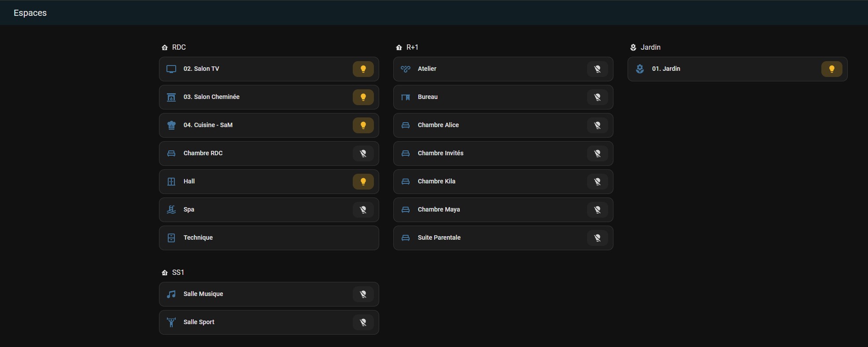Screen dimensions: 868x347
Task: Switch off the 01. Jardin light
Action: (x=831, y=69)
